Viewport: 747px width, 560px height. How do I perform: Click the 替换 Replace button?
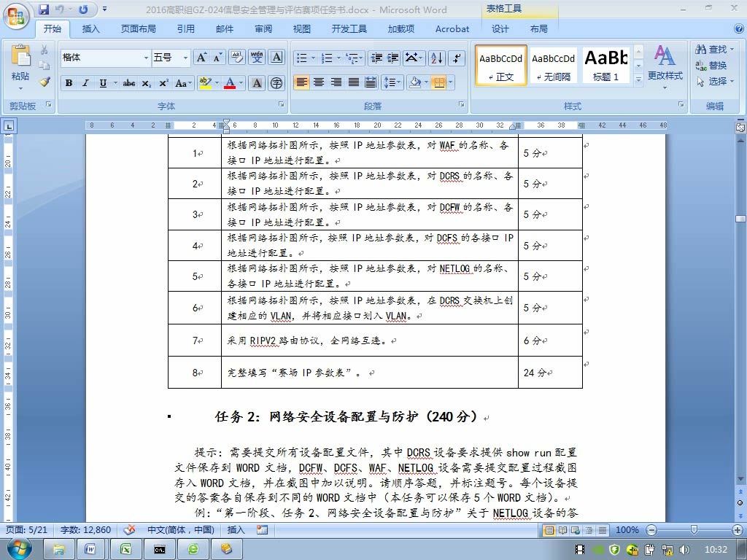tap(711, 65)
